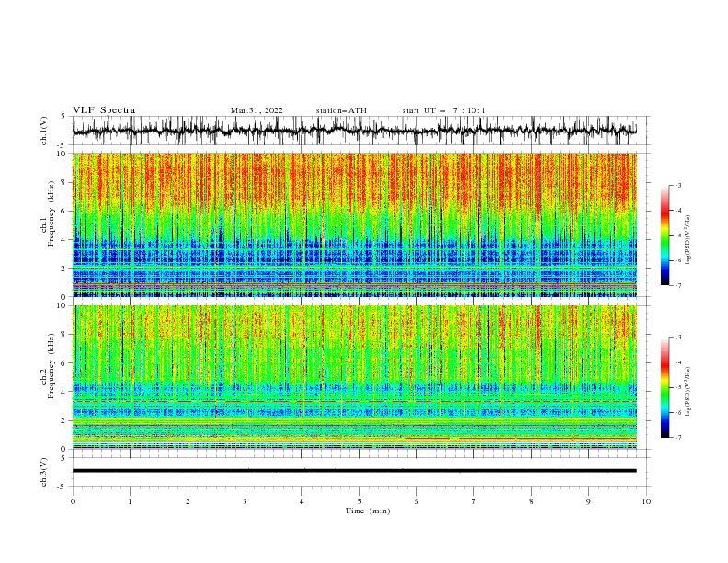Click the 6 kHz tick label on ch.2

click(x=64, y=363)
